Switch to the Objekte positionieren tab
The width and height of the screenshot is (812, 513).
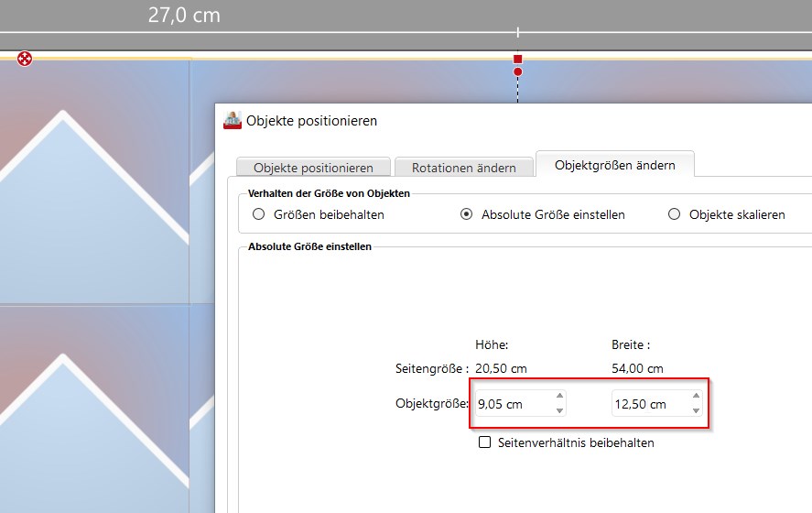(x=313, y=168)
